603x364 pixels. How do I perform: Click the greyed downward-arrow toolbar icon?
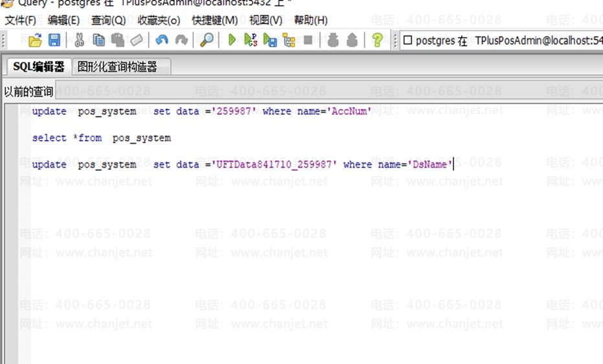click(333, 40)
